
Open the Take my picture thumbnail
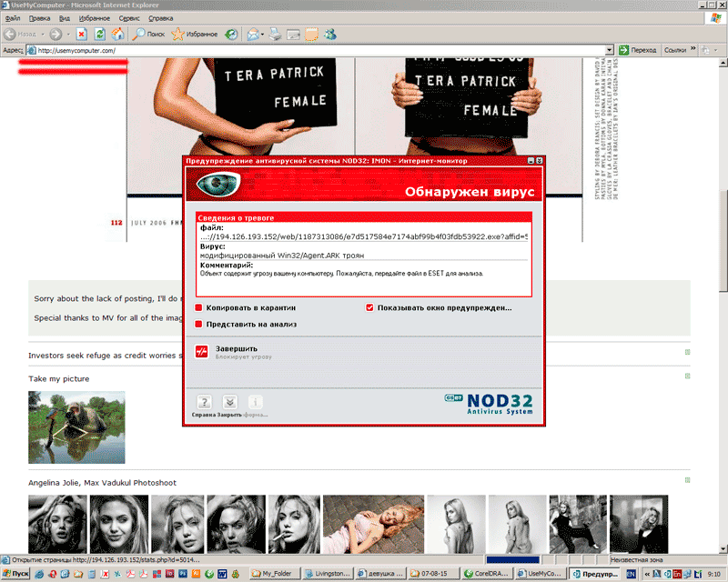[76, 427]
